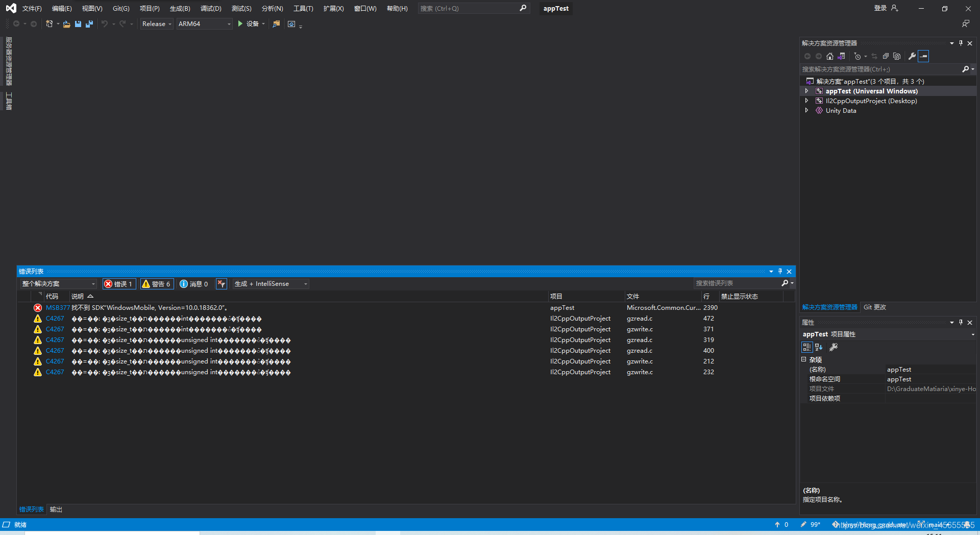Click the top search box 搜索 (Ctrl+Q)
This screenshot has height=535, width=980.
pos(474,8)
